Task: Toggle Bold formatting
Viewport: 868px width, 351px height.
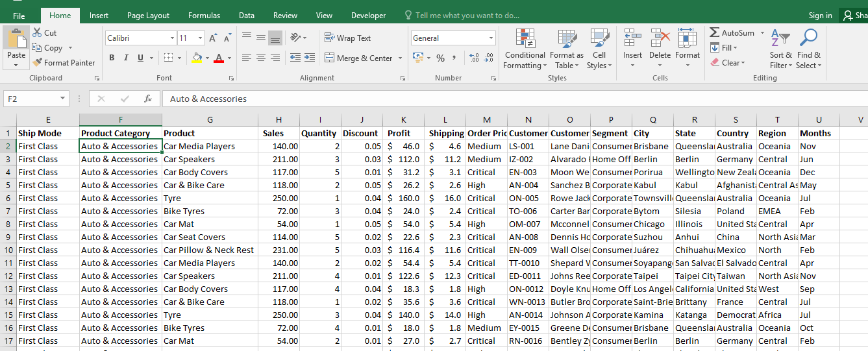Action: (x=112, y=58)
